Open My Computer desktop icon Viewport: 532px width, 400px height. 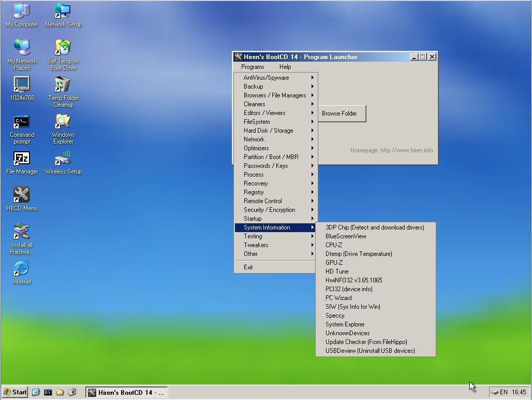(22, 15)
